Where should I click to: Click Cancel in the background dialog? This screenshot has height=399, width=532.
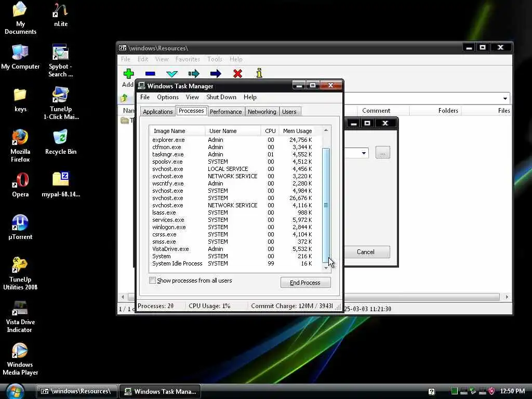point(366,252)
